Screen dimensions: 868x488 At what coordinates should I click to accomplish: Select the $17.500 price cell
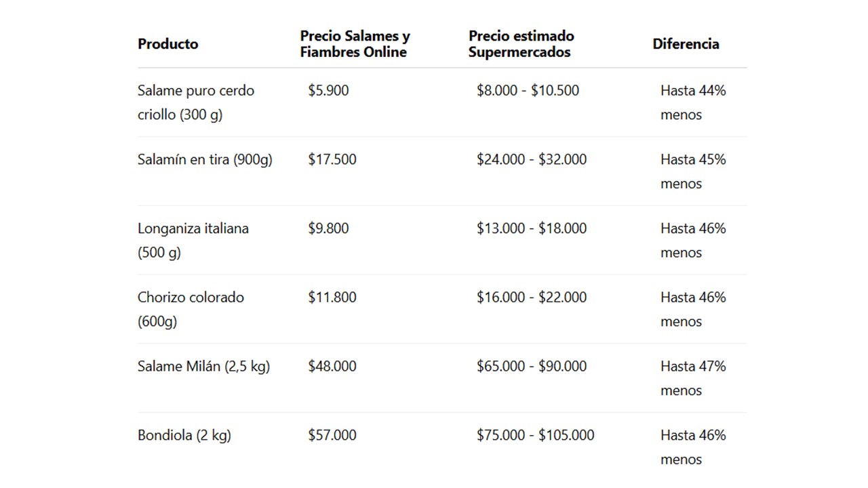coord(332,159)
